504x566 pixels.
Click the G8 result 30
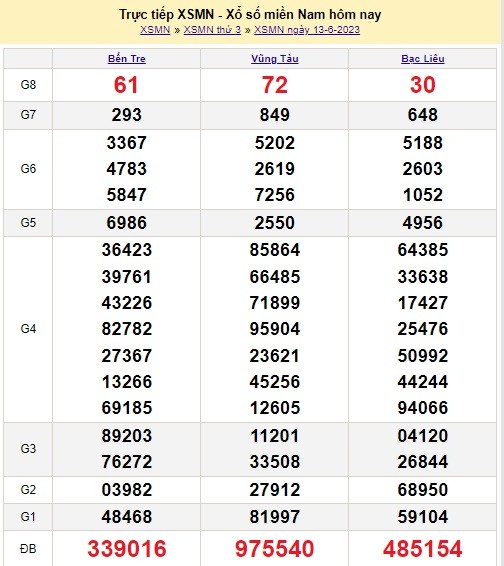coord(423,85)
